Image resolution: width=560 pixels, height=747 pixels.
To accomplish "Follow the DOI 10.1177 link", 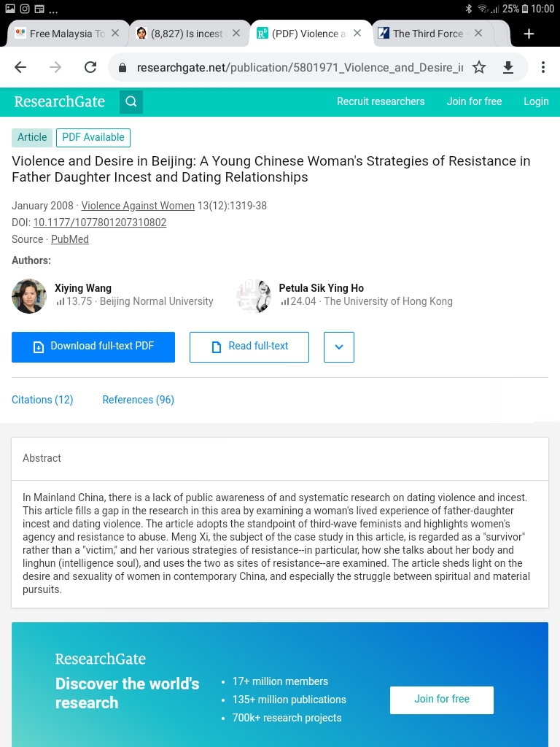I will [x=100, y=222].
